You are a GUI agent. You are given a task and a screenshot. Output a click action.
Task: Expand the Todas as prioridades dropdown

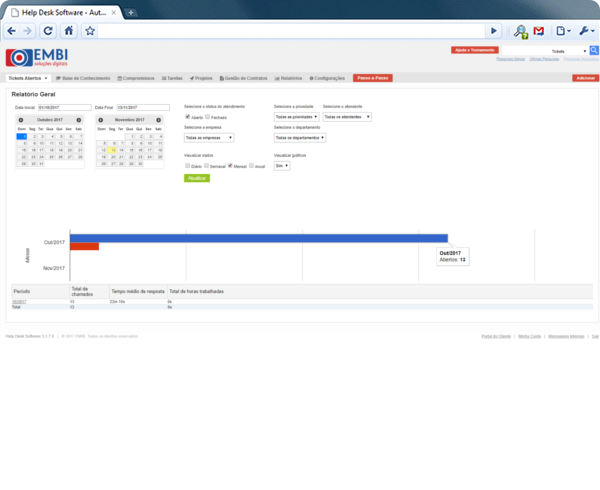296,117
